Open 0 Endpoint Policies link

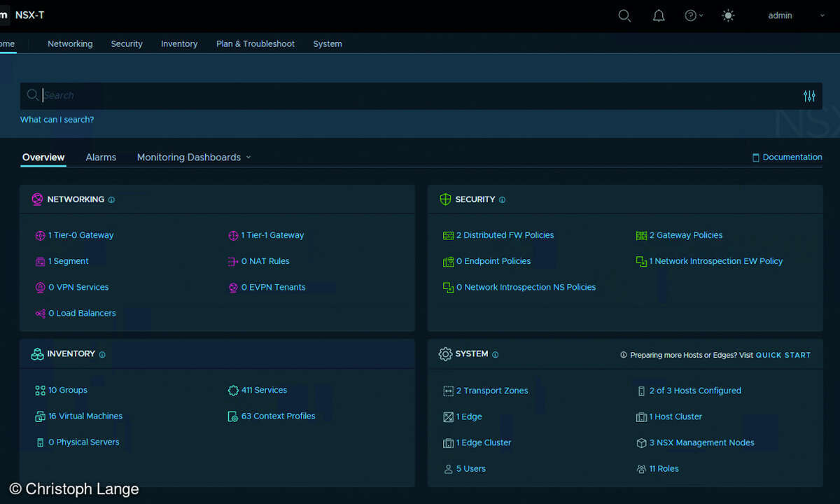tap(493, 261)
